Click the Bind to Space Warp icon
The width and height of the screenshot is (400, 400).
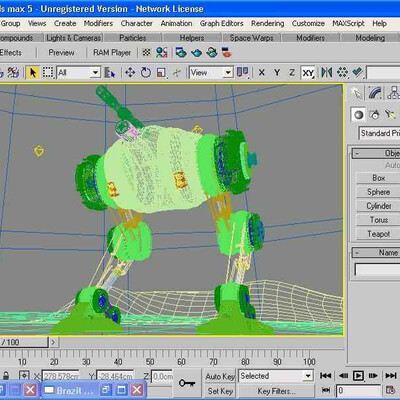13,72
